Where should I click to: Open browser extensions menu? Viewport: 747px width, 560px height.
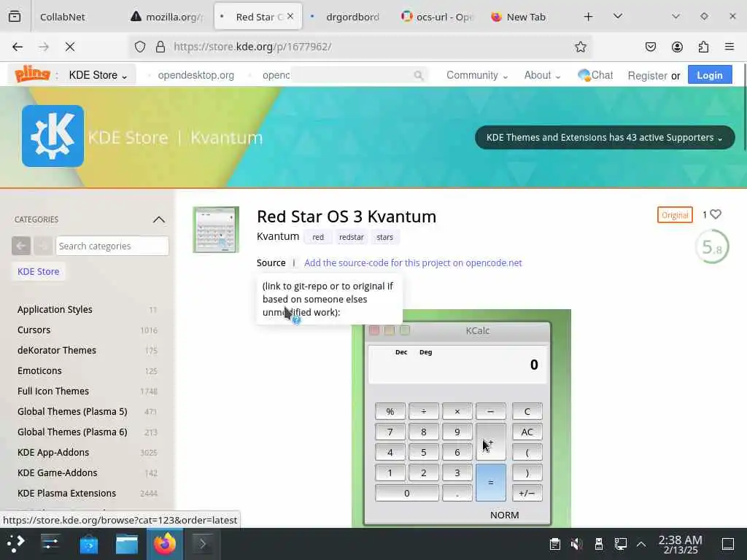tap(704, 47)
